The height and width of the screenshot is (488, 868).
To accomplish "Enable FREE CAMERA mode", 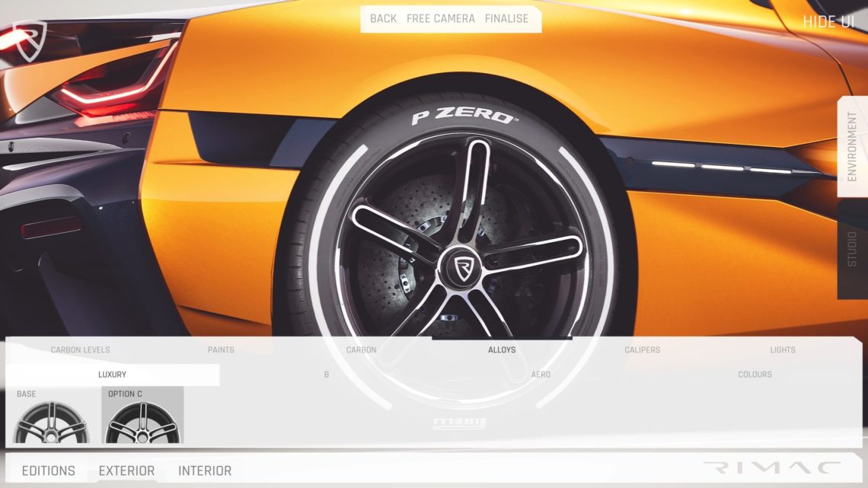I will click(441, 18).
